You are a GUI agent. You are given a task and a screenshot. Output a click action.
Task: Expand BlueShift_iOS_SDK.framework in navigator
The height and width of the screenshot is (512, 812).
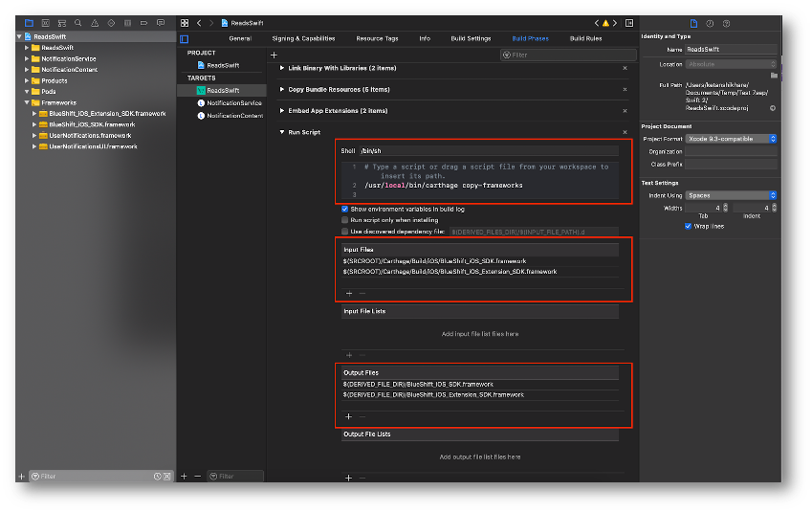pyautogui.click(x=34, y=124)
